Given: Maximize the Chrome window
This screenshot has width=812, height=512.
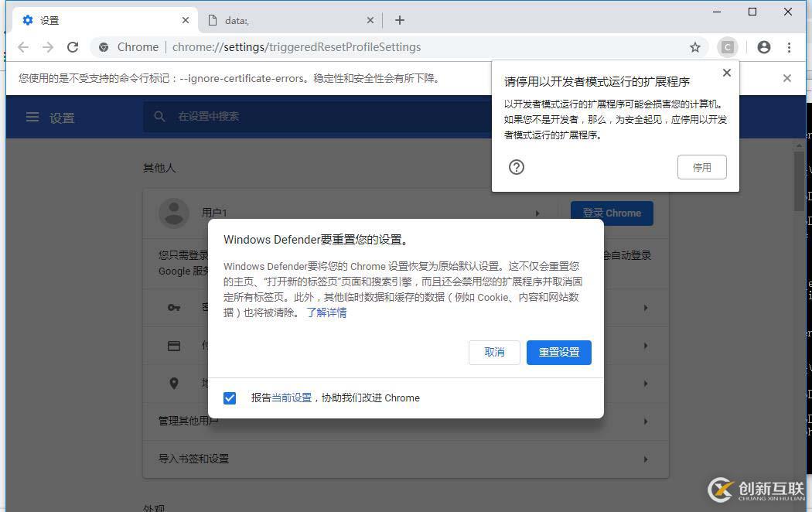Looking at the screenshot, I should [x=752, y=12].
